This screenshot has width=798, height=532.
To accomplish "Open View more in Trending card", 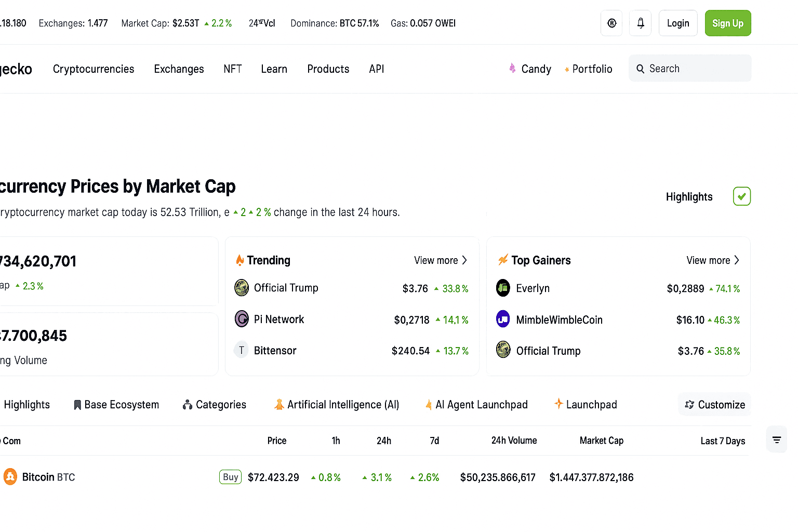I will tap(436, 260).
